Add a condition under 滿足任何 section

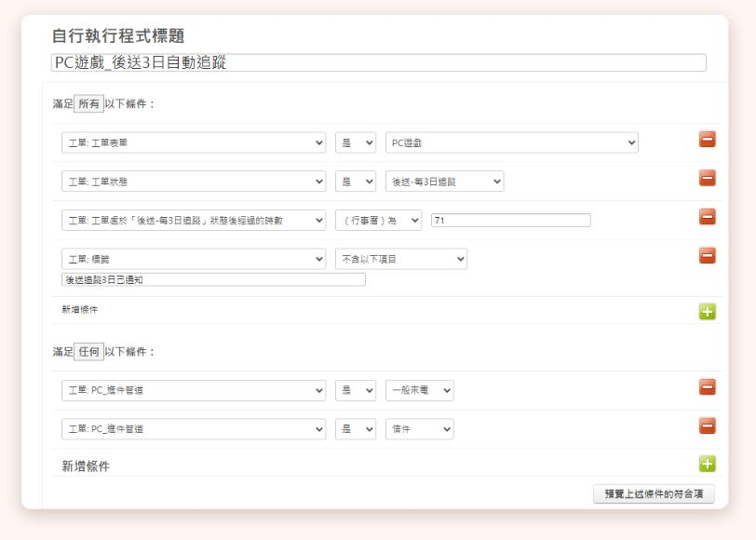[708, 464]
